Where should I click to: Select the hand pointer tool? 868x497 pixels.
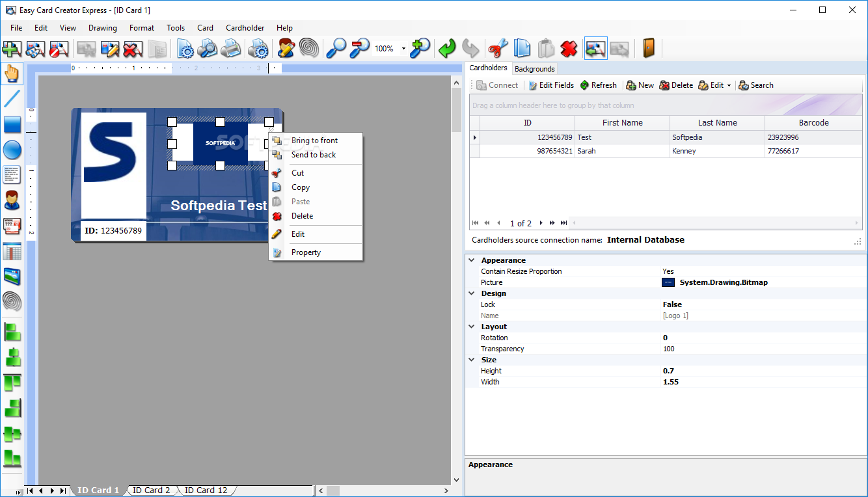(x=12, y=74)
